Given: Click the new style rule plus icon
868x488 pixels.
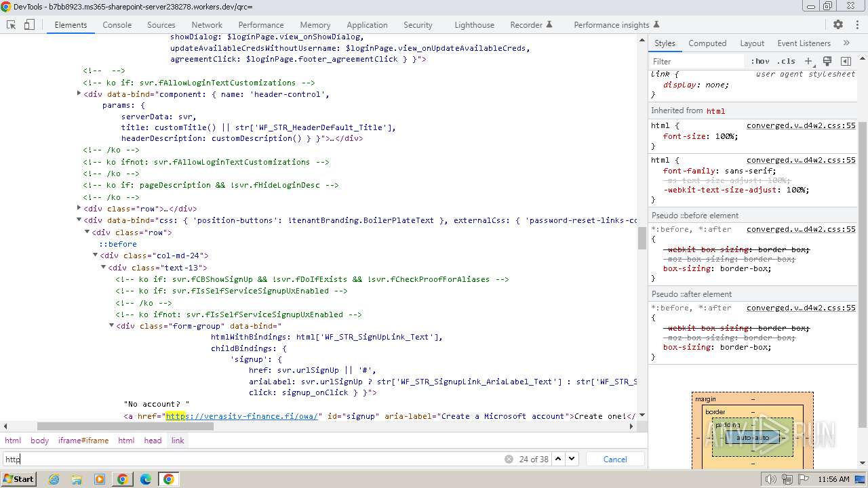Looking at the screenshot, I should pyautogui.click(x=808, y=61).
